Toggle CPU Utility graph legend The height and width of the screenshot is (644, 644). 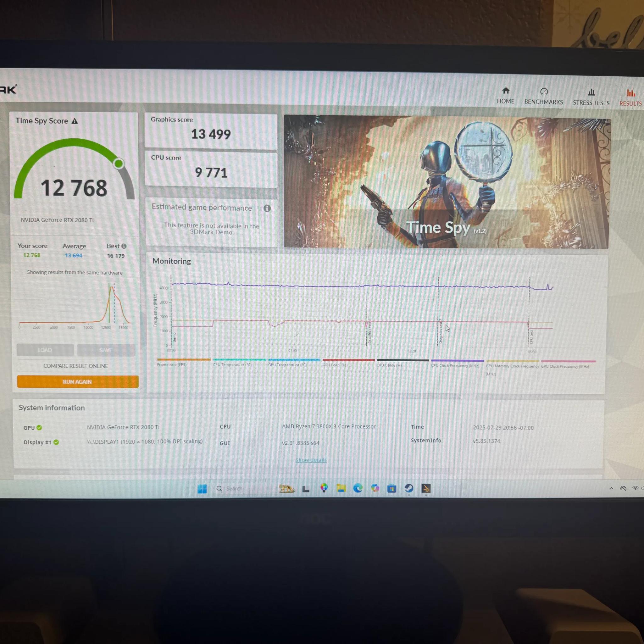pyautogui.click(x=403, y=363)
